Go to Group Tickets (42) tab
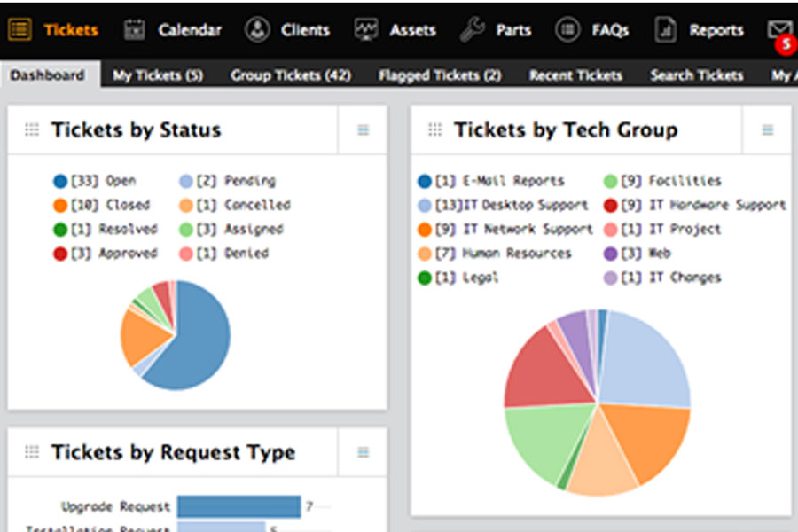The width and height of the screenshot is (798, 532). click(291, 75)
